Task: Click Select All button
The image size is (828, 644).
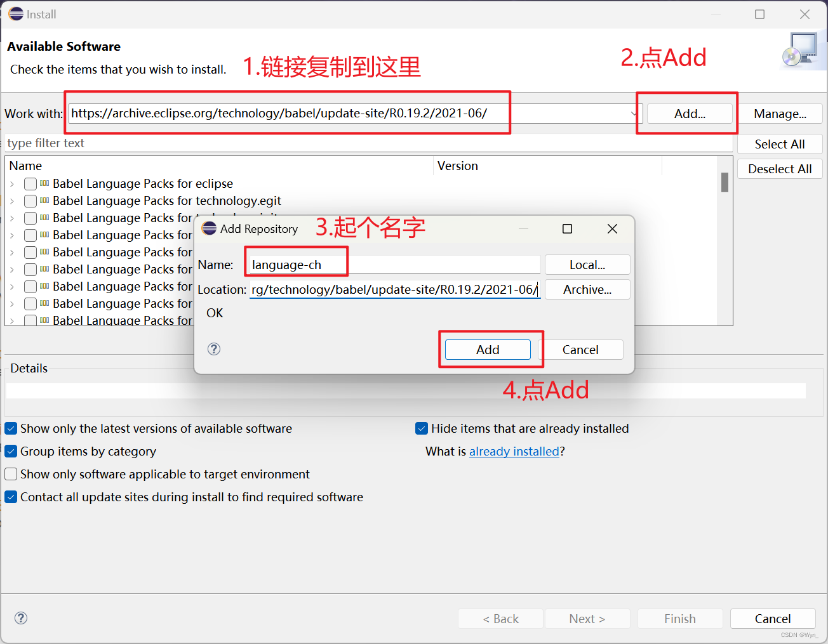Action: (x=780, y=144)
